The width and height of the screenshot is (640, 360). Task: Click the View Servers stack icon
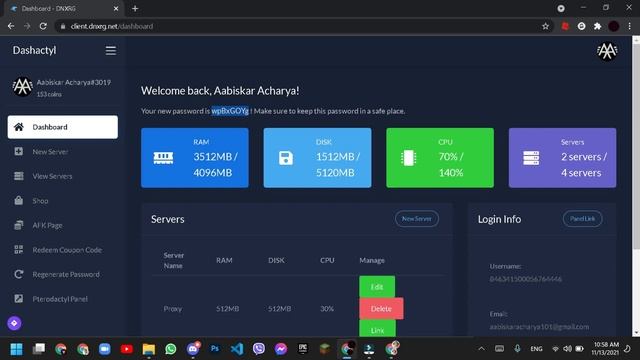(x=19, y=176)
